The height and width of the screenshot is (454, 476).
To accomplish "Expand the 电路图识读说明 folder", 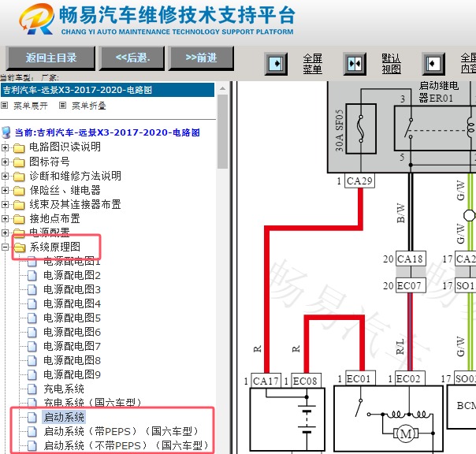I will coord(5,148).
